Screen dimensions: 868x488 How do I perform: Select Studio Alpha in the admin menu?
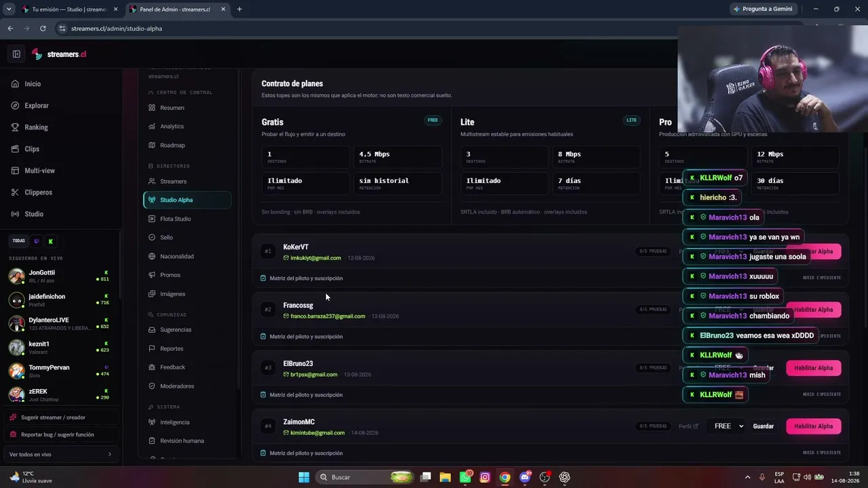coord(187,200)
